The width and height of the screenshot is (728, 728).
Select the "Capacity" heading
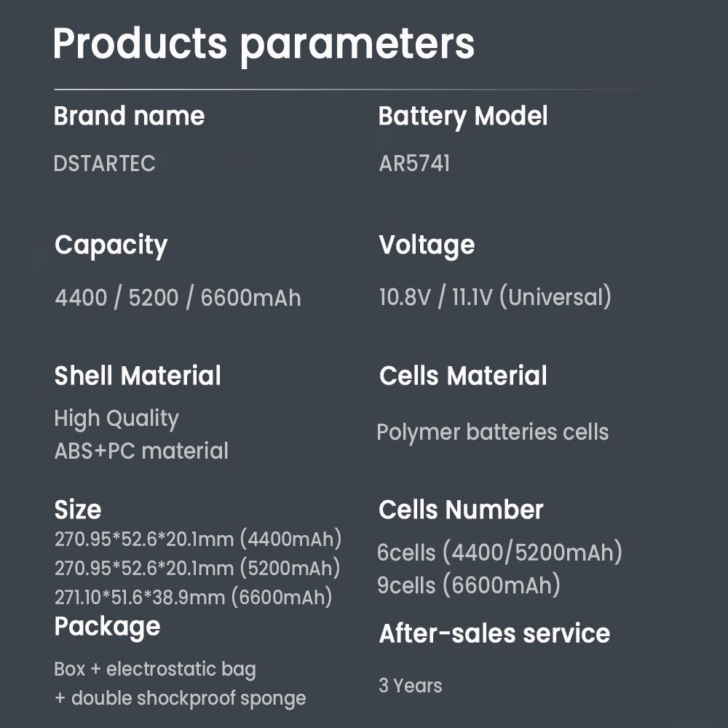[x=111, y=245]
